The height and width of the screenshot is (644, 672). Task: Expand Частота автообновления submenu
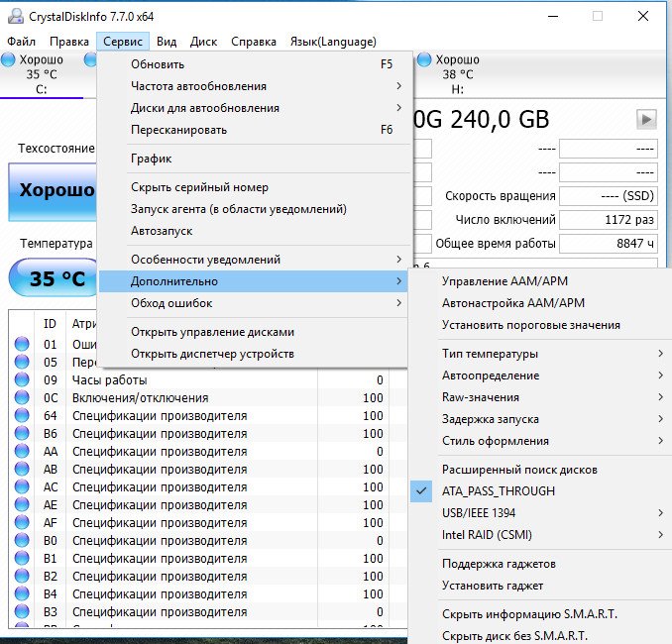[253, 86]
